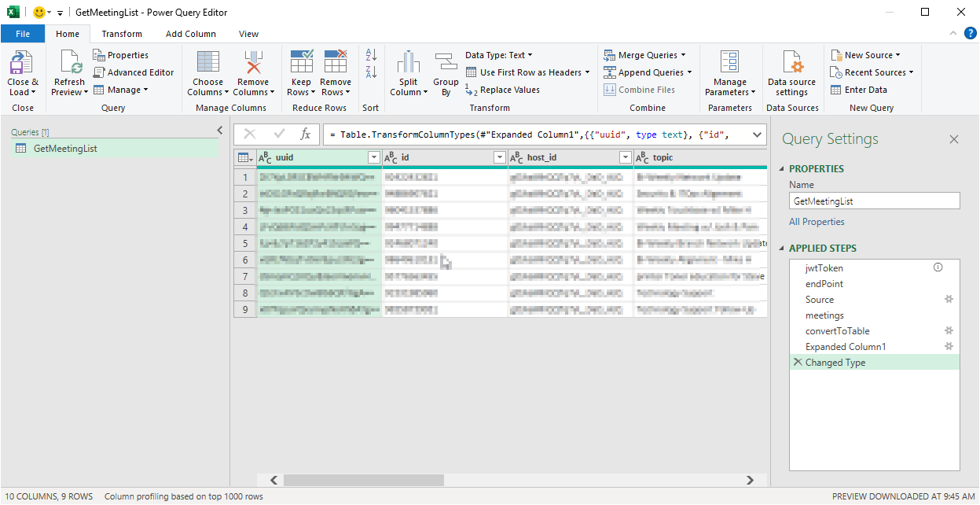Click the scroll right arrow of the grid
Screen dimensions: 980x505
[751, 480]
